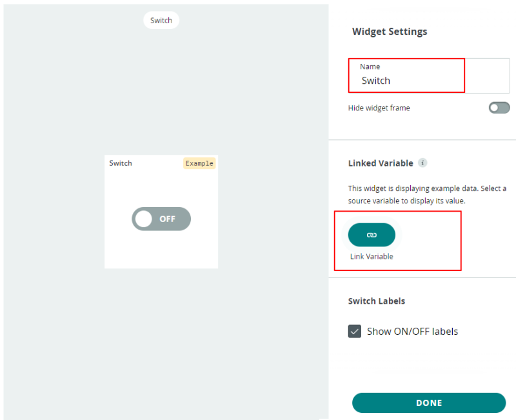Click the chain-link icon button
516x420 pixels.
point(372,235)
